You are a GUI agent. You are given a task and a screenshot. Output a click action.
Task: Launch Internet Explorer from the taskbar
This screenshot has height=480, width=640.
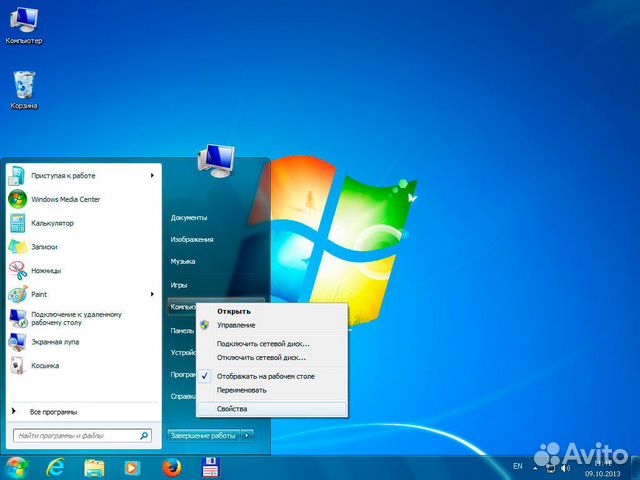pos(55,468)
